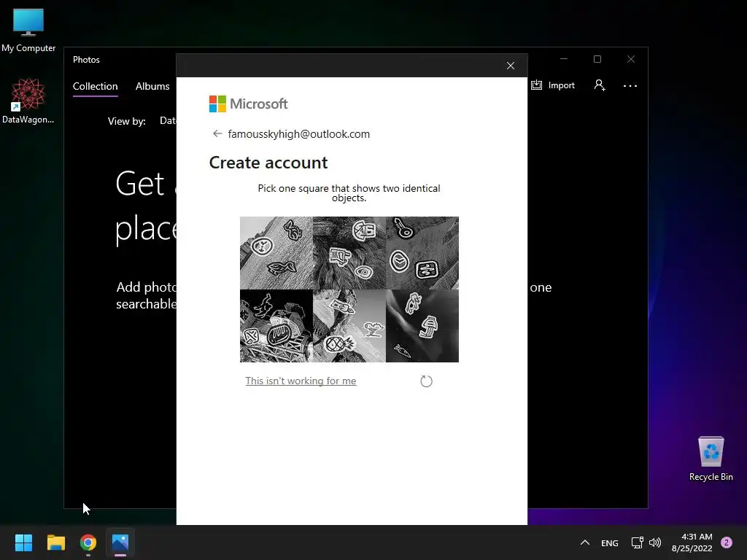Click ENG language indicator
The image size is (747, 560).
click(x=609, y=542)
